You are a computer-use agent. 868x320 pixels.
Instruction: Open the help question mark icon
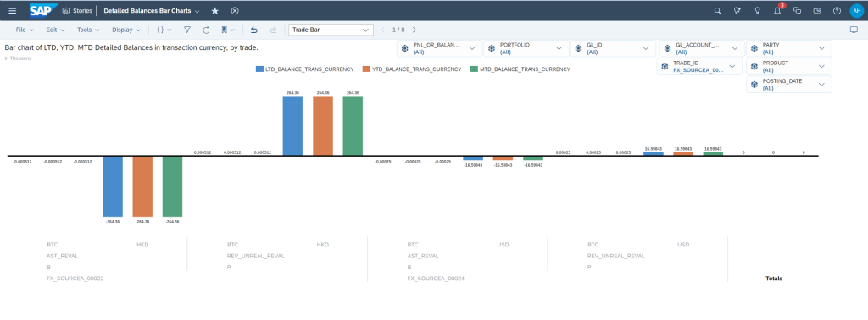tap(837, 10)
